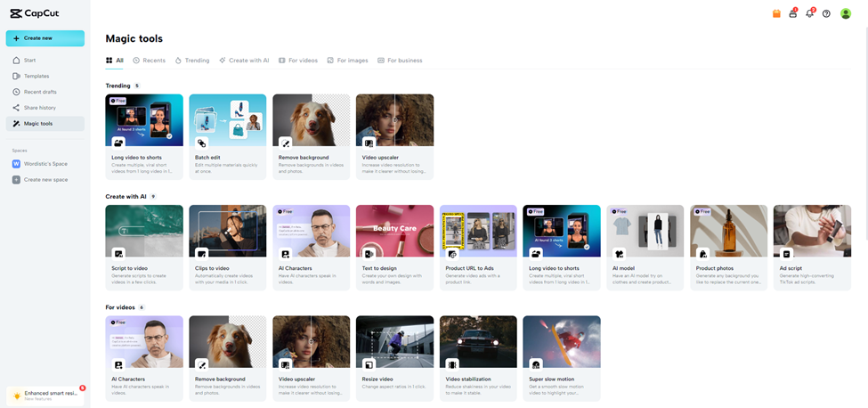Open Templates in the sidebar

[45, 76]
